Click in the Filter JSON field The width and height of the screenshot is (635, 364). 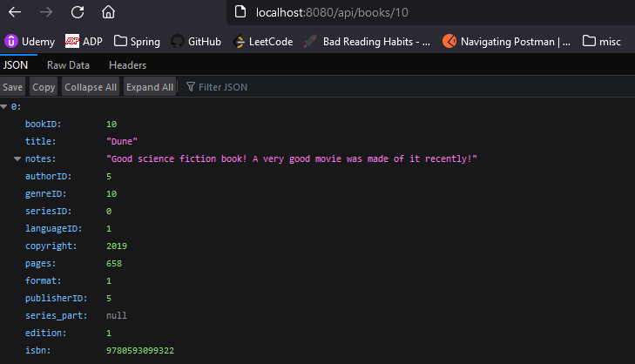pyautogui.click(x=405, y=87)
